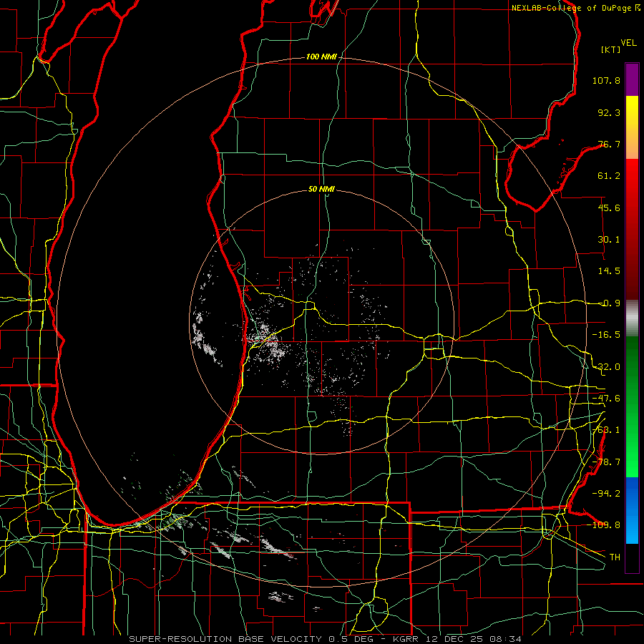Click the VEL legend title
644x644 pixels.
tap(628, 43)
